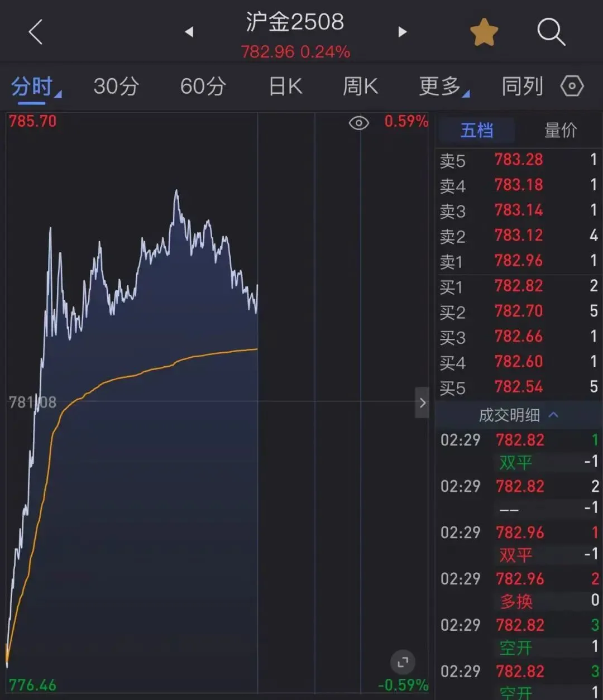Toggle chart visibility eye icon

358,123
